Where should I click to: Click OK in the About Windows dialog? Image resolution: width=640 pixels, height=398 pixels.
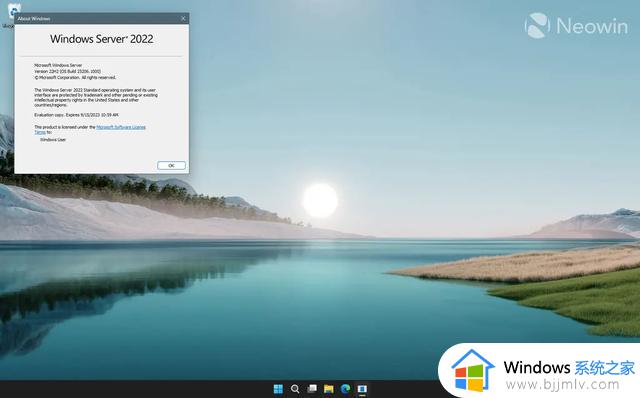pos(171,165)
